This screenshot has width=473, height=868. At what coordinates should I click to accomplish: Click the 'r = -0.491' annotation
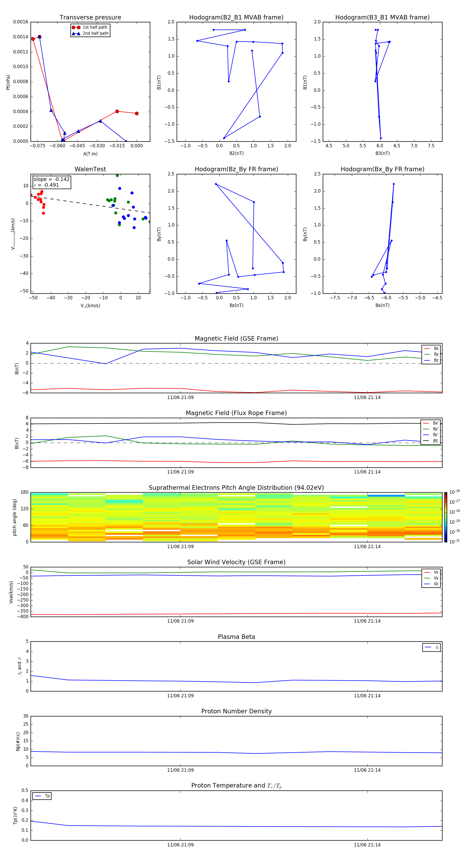click(x=47, y=185)
